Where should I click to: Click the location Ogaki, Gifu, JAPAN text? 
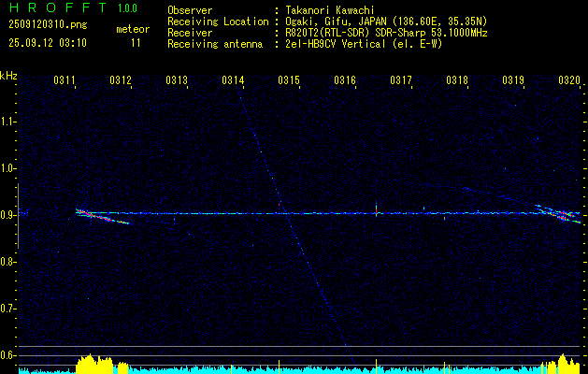[x=386, y=22]
